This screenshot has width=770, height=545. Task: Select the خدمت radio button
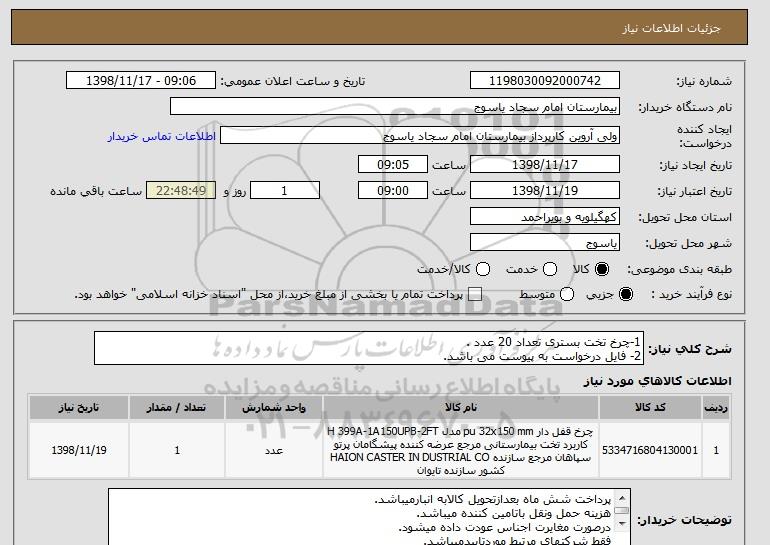click(550, 269)
